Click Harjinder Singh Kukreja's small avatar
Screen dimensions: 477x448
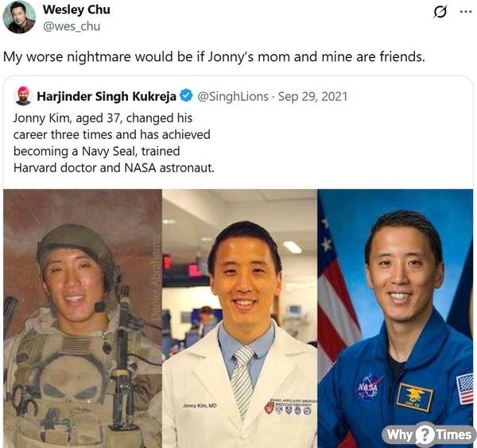coord(23,96)
